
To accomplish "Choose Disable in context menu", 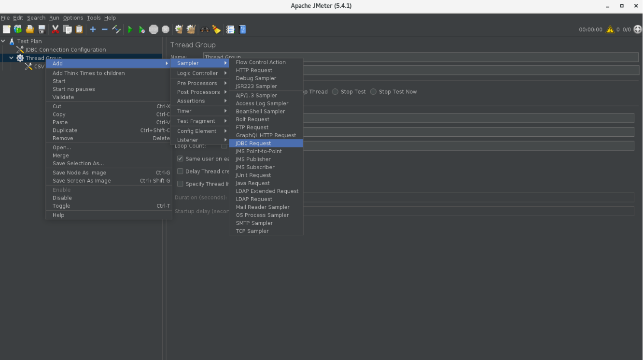I will point(109,198).
